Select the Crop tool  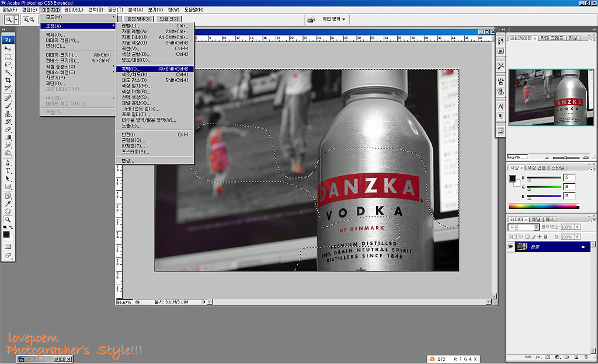[x=8, y=80]
